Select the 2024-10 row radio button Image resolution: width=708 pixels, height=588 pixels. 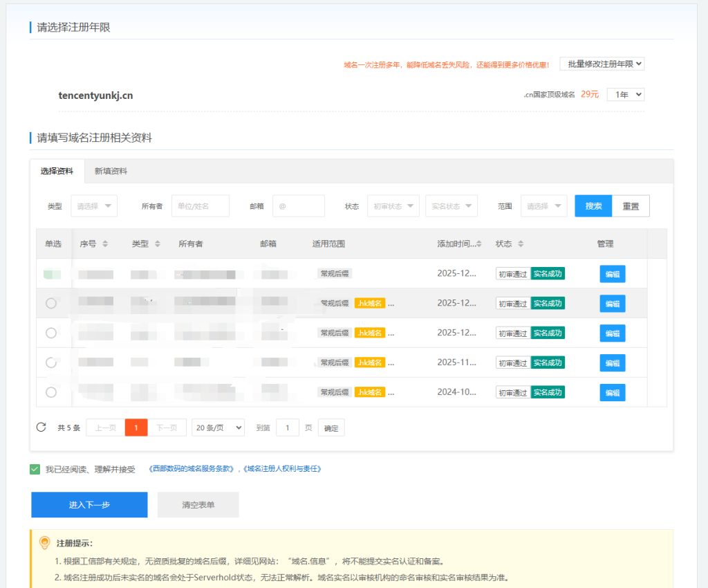click(x=51, y=392)
